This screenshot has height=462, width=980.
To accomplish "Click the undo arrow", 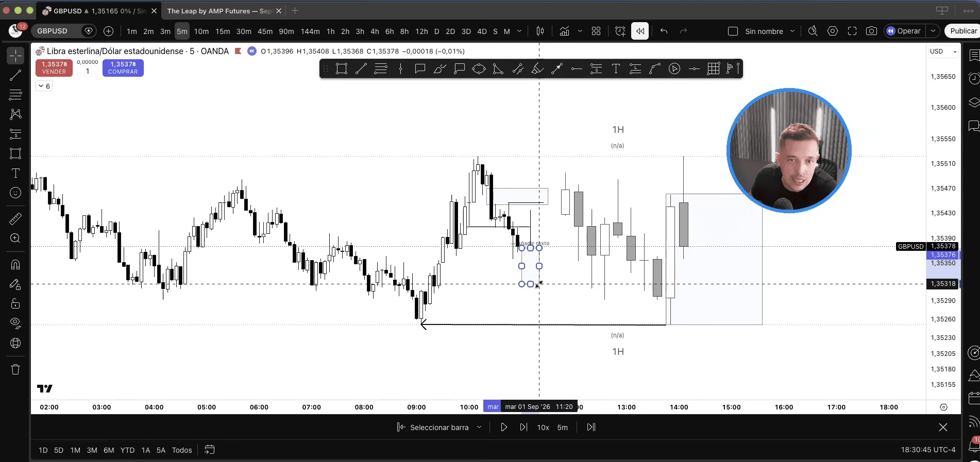I will [664, 31].
